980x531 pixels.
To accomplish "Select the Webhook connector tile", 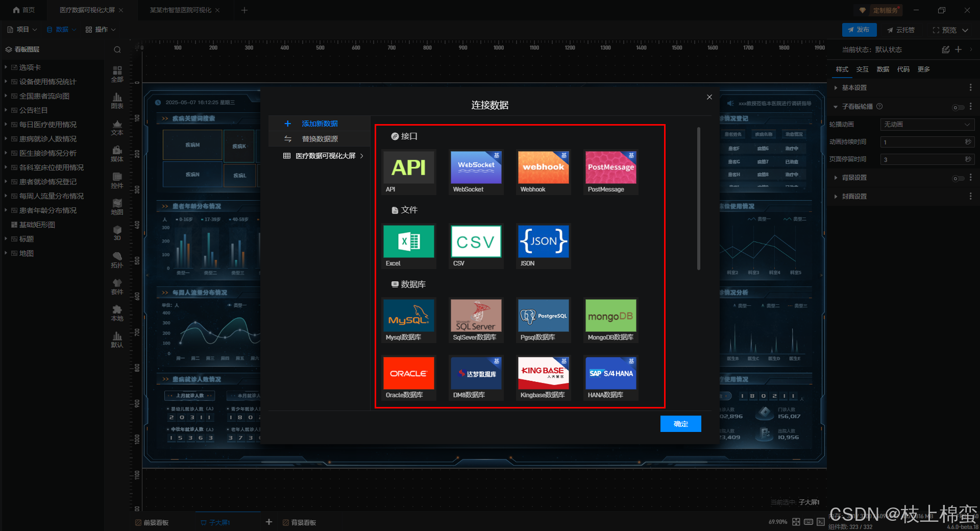I will pos(544,172).
